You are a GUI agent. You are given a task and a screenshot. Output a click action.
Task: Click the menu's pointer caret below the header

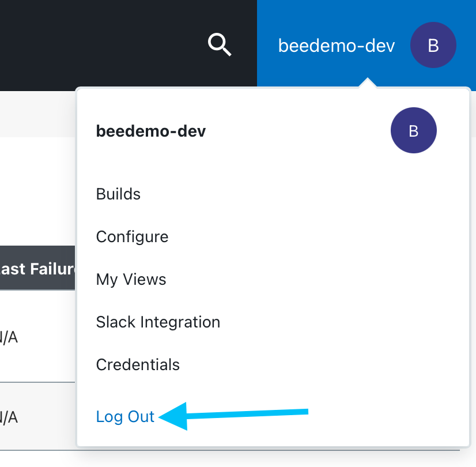[x=367, y=84]
